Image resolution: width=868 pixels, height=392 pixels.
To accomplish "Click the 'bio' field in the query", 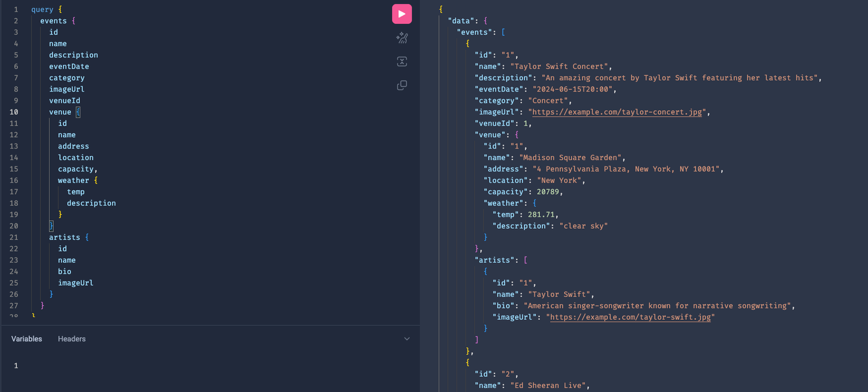I will point(65,272).
